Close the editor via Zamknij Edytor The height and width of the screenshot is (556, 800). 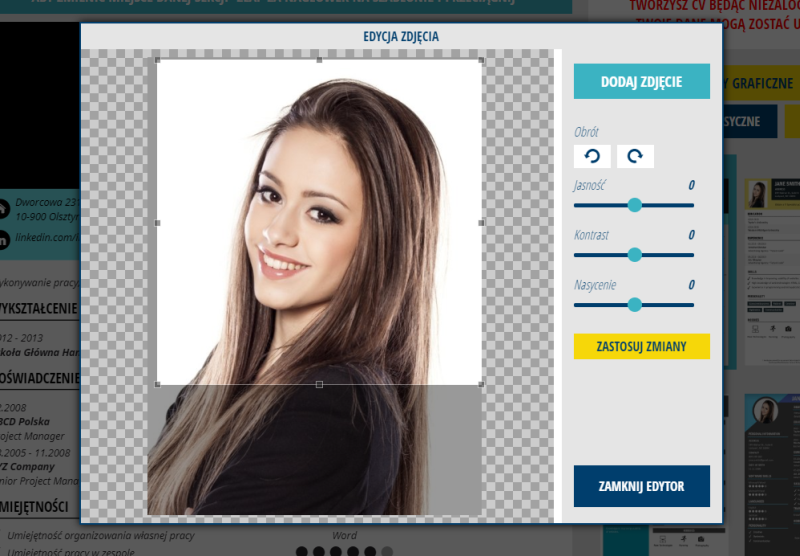pos(641,486)
